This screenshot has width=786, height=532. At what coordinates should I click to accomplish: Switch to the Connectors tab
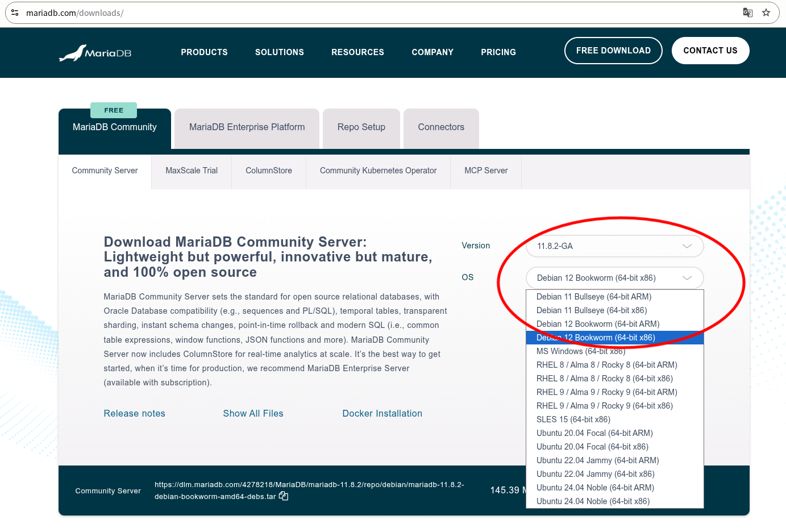tap(441, 128)
